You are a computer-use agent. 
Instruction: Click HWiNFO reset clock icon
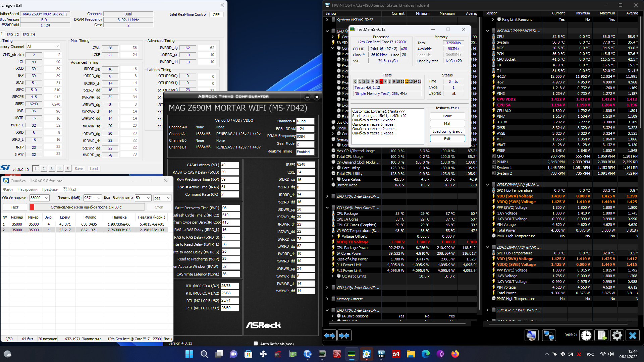tap(586, 336)
